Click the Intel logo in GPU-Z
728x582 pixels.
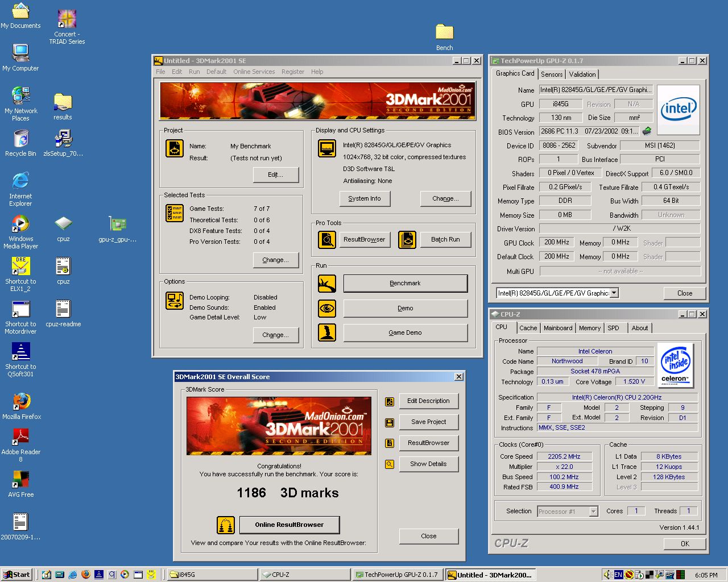[679, 110]
